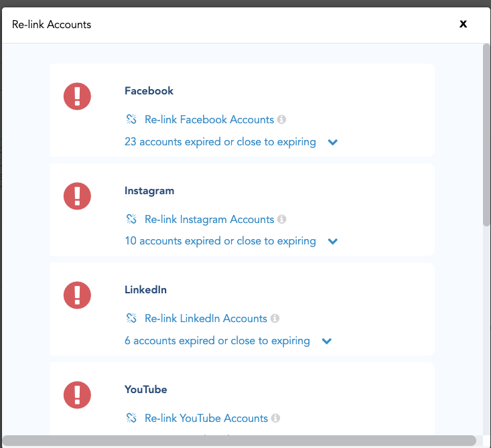Image resolution: width=491 pixels, height=448 pixels.
Task: Click the broken-link icon beside Re-link Instagram Accounts
Action: tap(131, 220)
